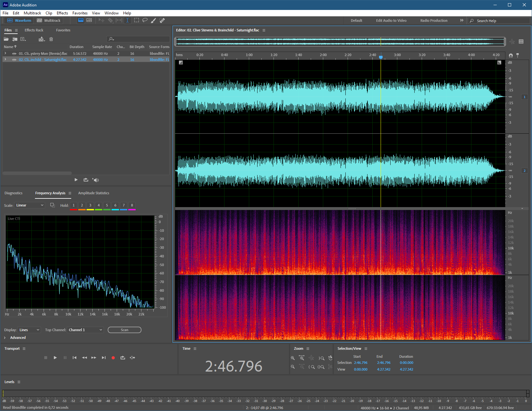The image size is (532, 411).
Task: Select the Lasso Selection tool
Action: [145, 20]
